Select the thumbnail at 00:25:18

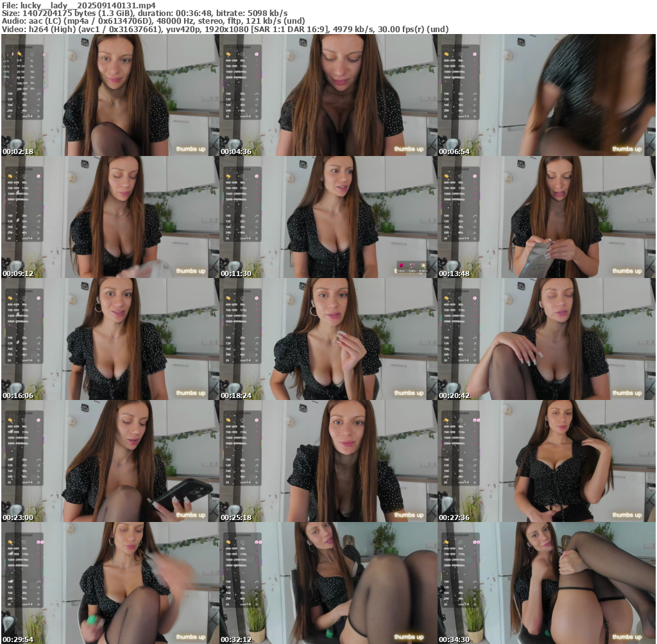(x=328, y=461)
